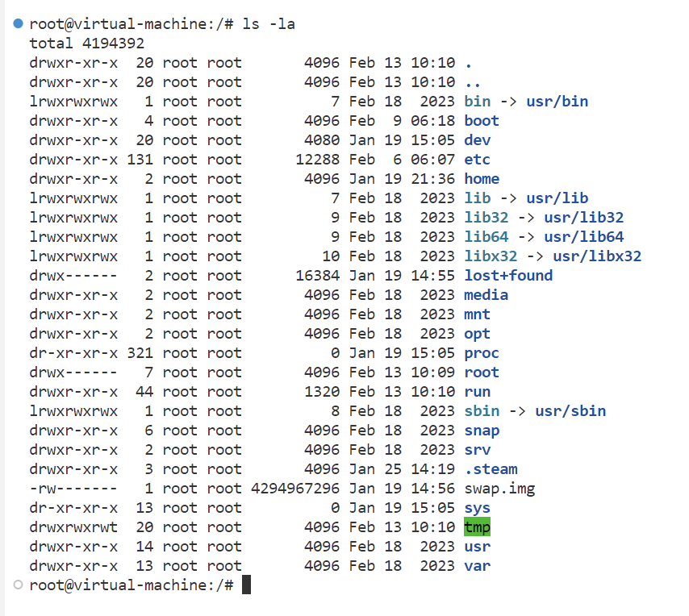
Task: Click the usr/bin symlink target
Action: point(557,102)
